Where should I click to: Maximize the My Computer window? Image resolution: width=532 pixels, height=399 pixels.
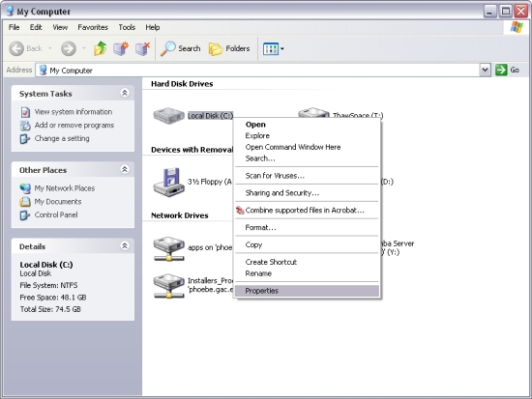click(x=506, y=12)
